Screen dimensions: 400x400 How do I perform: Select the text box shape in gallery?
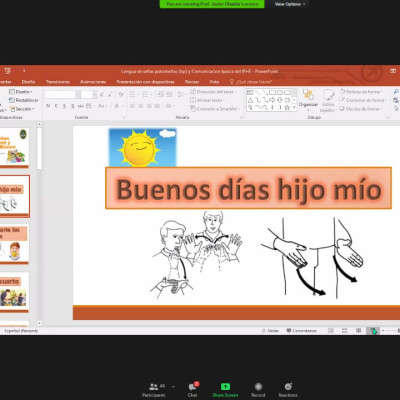(250, 93)
